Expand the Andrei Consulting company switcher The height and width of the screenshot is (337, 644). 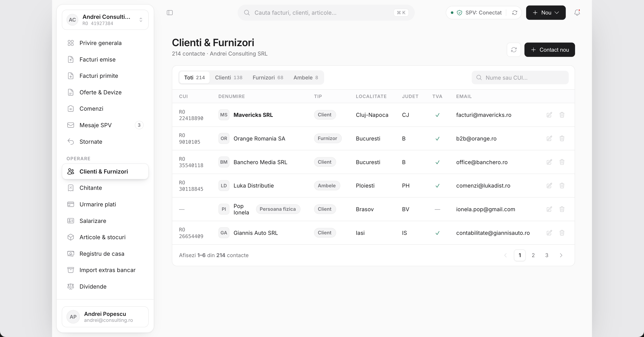(105, 20)
